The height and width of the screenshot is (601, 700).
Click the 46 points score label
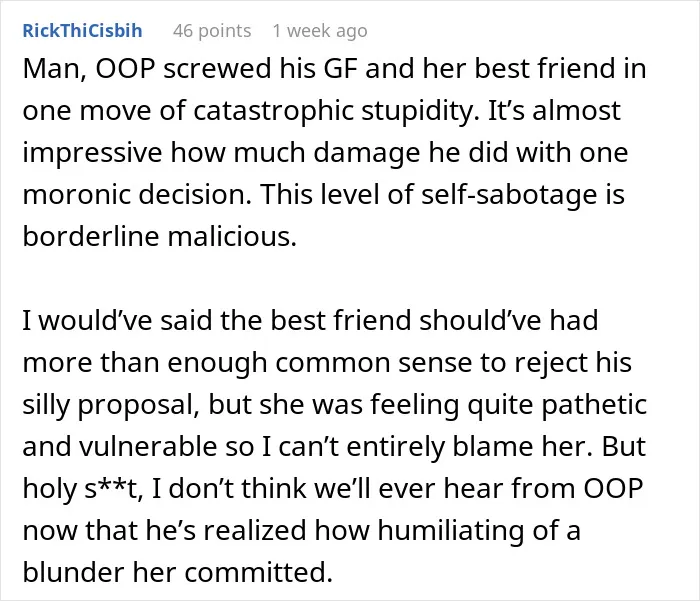tap(212, 31)
